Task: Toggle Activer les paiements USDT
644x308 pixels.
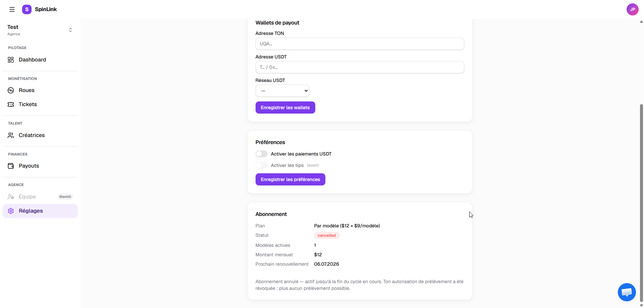Action: [x=262, y=154]
